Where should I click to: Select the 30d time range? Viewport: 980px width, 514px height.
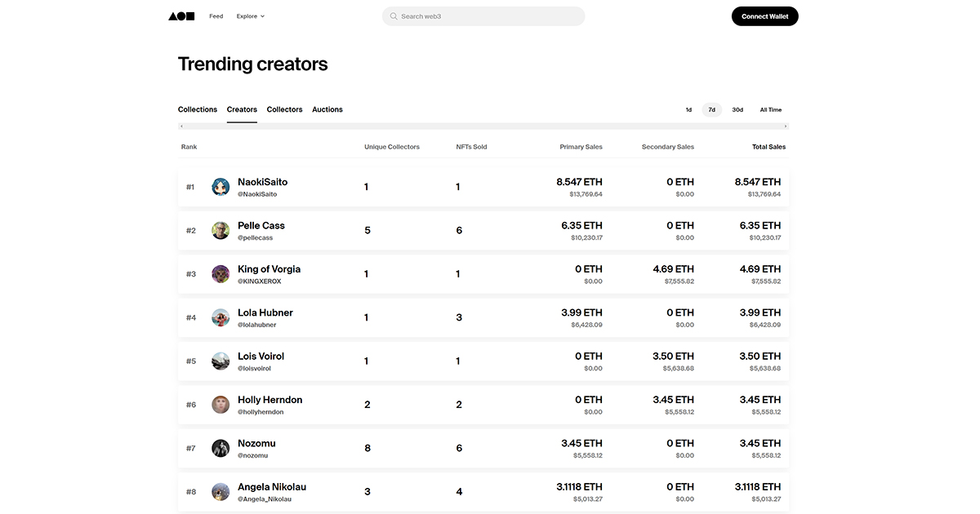(737, 109)
